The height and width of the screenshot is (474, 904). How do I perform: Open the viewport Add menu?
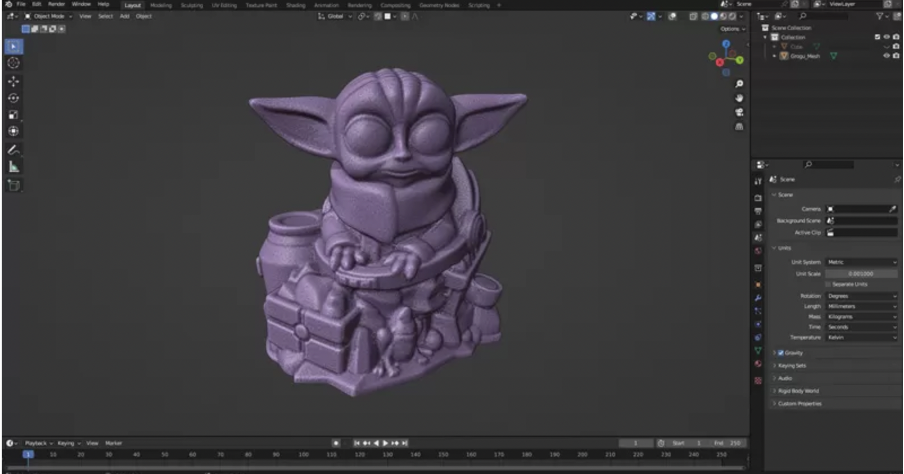tap(124, 16)
